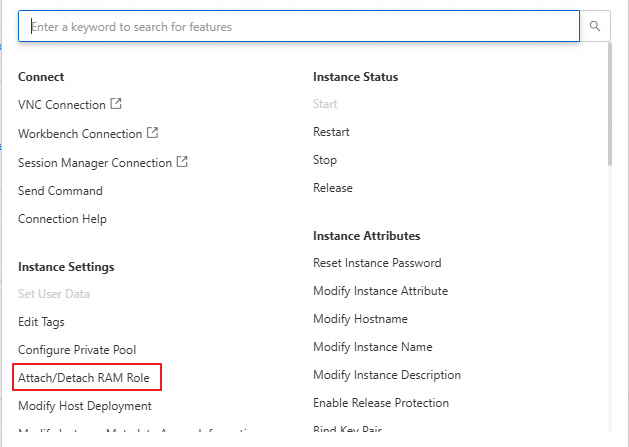Click the vertical scrollbar thumb
Image resolution: width=629 pixels, height=447 pixels.
(x=609, y=105)
